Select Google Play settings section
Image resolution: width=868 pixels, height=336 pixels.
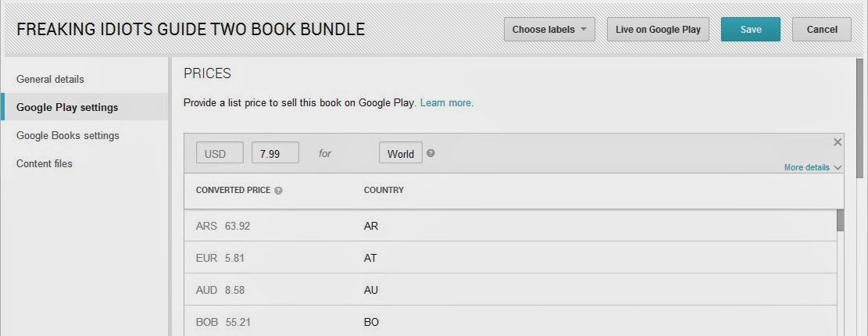(x=67, y=107)
